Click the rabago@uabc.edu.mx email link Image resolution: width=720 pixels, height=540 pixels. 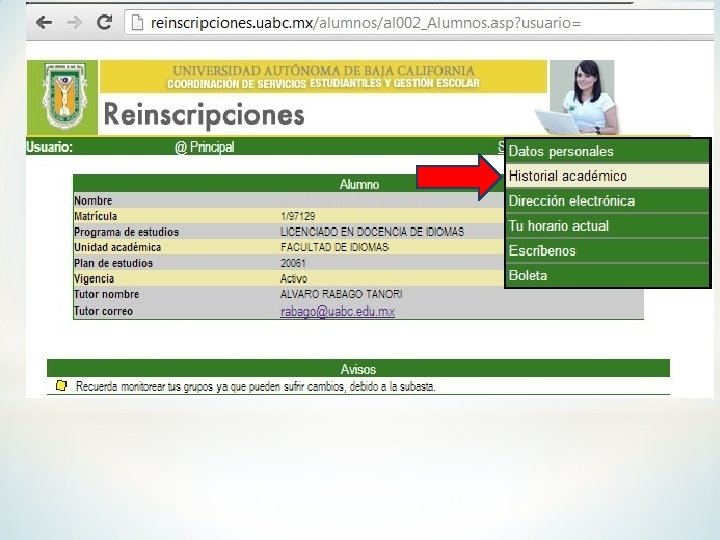click(338, 311)
